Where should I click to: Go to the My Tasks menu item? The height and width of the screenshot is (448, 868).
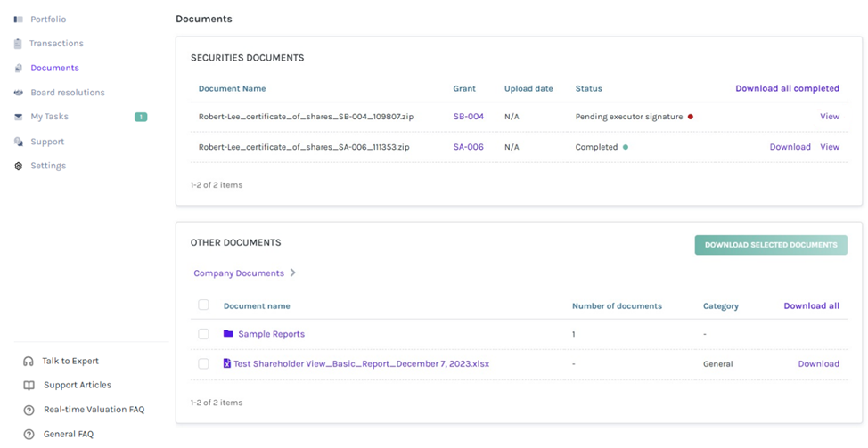tap(49, 117)
